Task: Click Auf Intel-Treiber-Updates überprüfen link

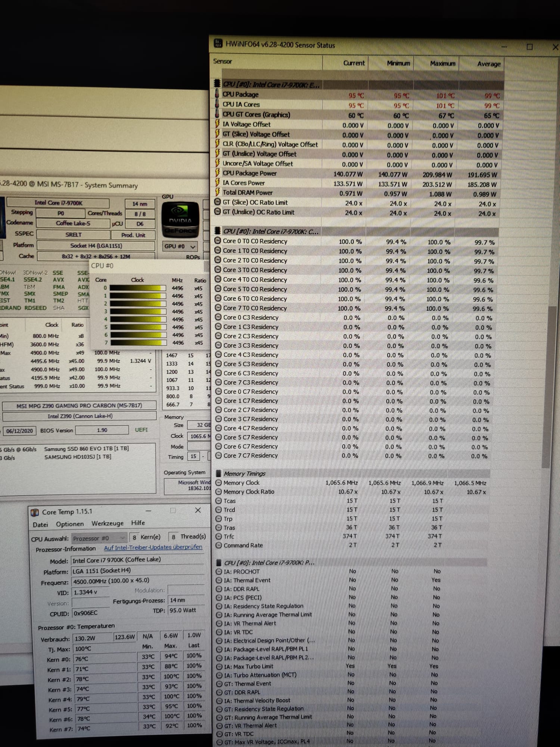Action: coord(153,547)
